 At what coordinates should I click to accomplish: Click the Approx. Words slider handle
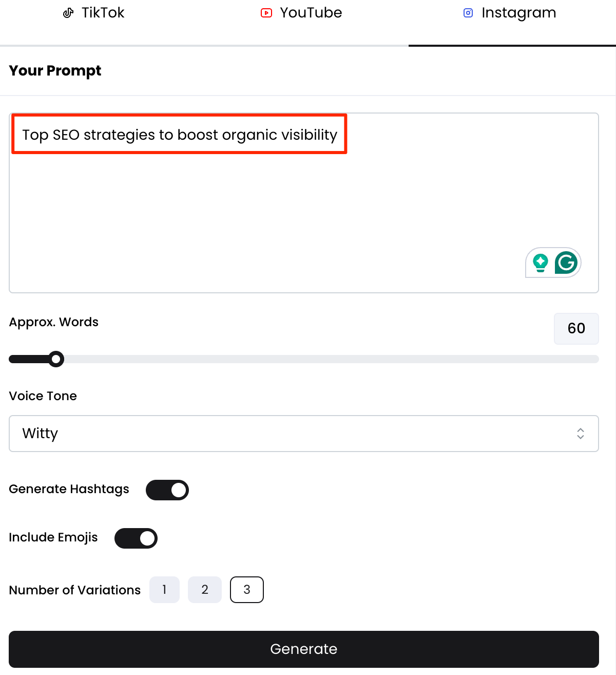(56, 359)
